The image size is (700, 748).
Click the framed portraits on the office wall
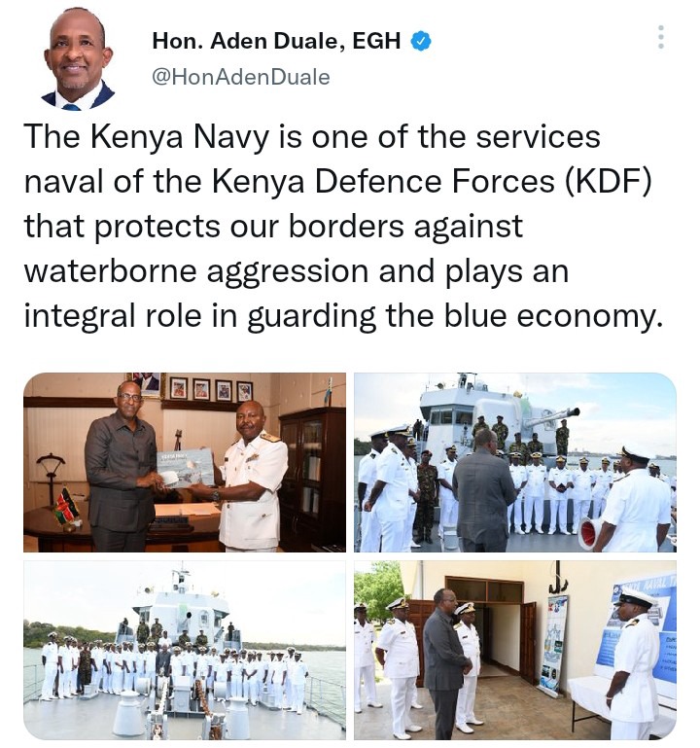pyautogui.click(x=211, y=388)
